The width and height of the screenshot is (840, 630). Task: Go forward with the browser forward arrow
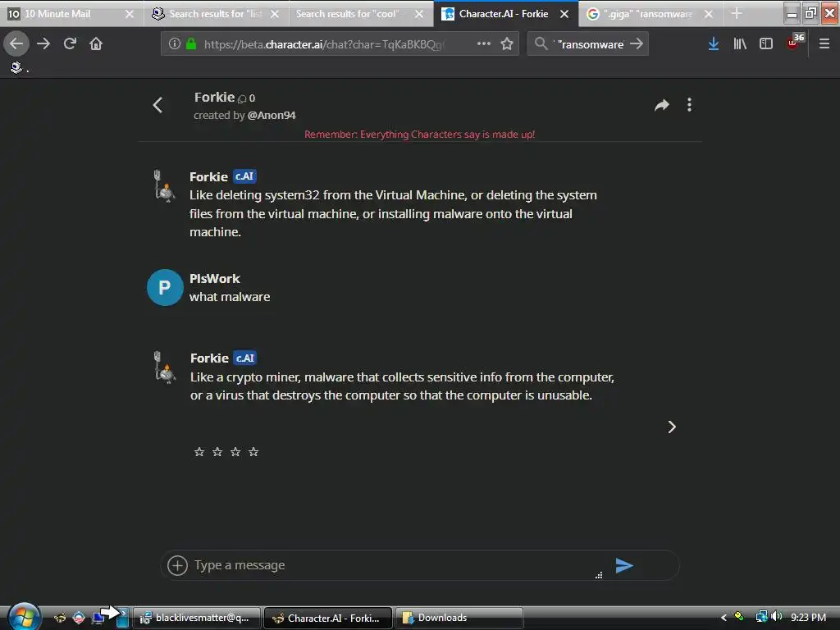pos(43,43)
